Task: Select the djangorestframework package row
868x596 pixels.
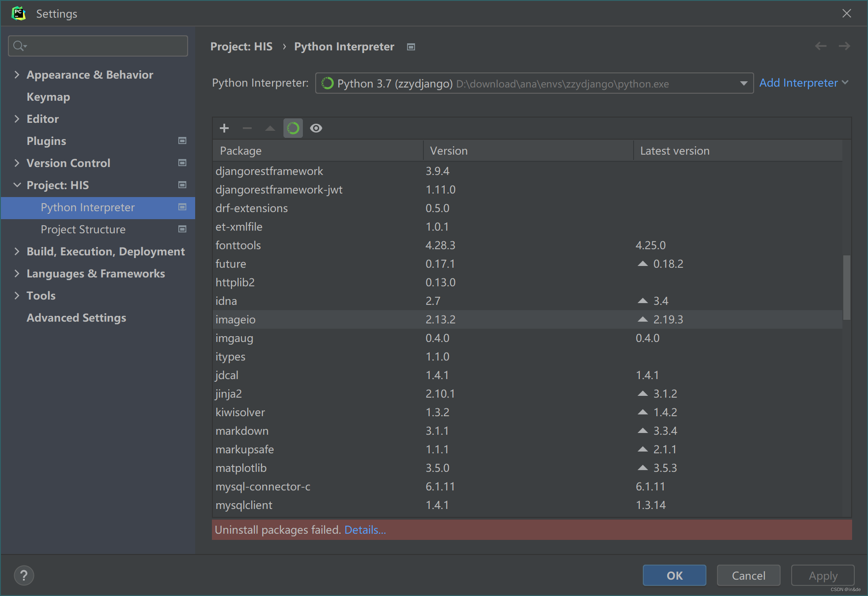Action: pyautogui.click(x=528, y=171)
